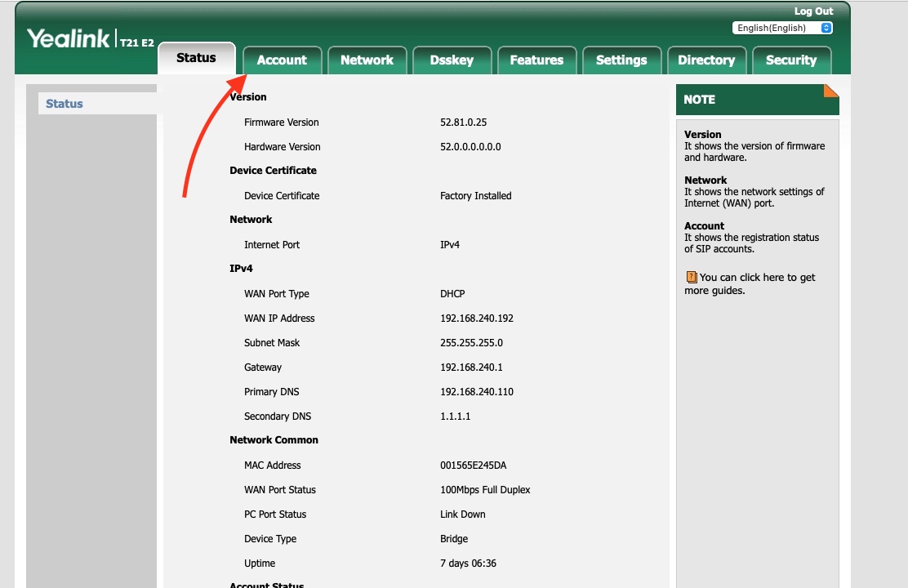The width and height of the screenshot is (908, 588).
Task: Click the Status tab
Action: pos(196,58)
